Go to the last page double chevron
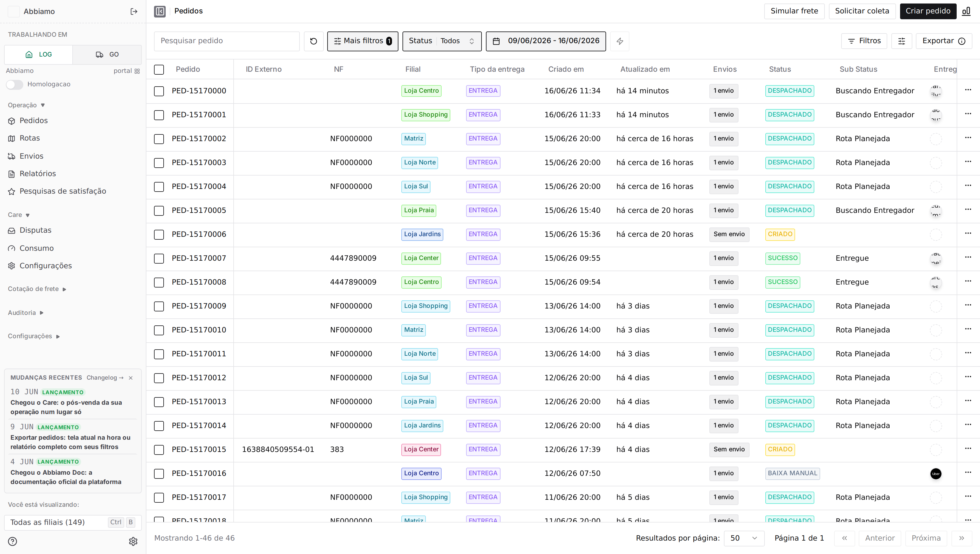The image size is (980, 554). click(962, 538)
